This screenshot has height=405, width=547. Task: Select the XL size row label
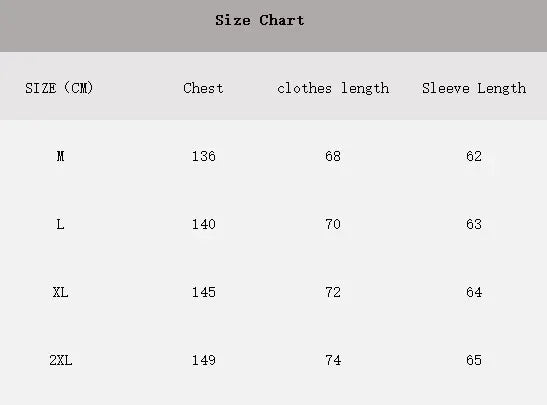point(61,292)
